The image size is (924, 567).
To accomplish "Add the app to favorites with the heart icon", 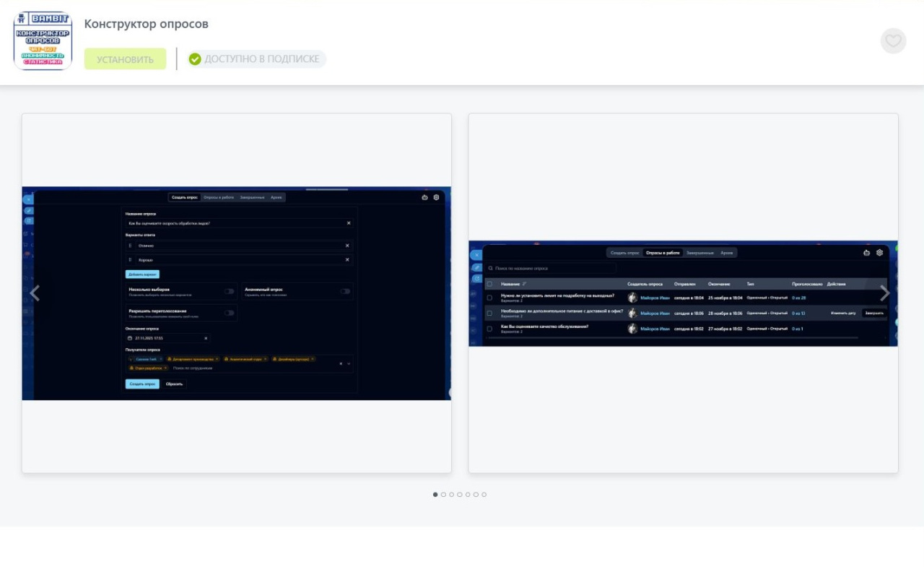I will [x=893, y=41].
